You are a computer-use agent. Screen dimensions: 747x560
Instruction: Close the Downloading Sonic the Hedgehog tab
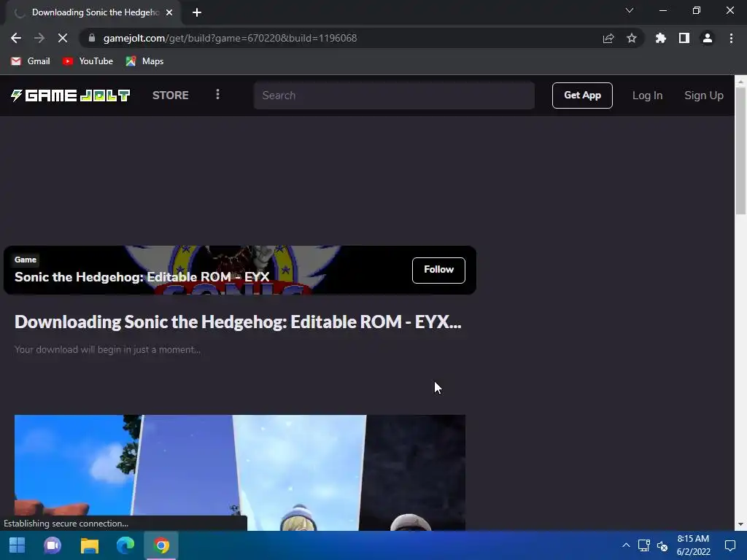(x=169, y=12)
